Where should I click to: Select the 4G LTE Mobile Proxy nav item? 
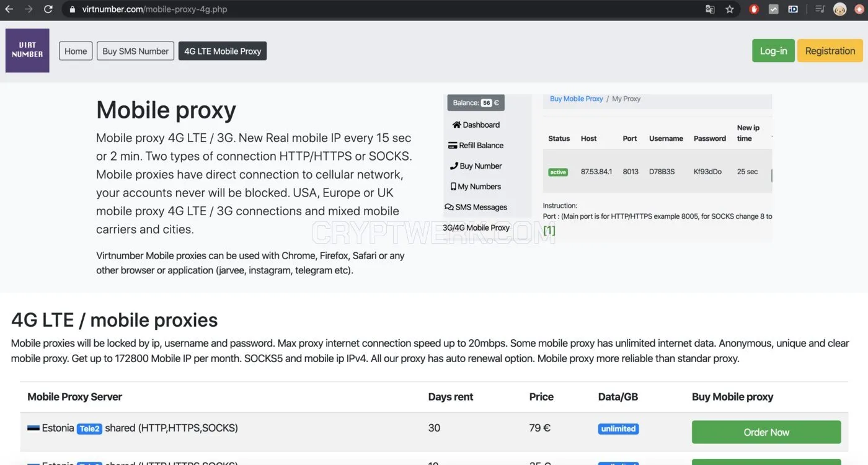click(x=223, y=51)
